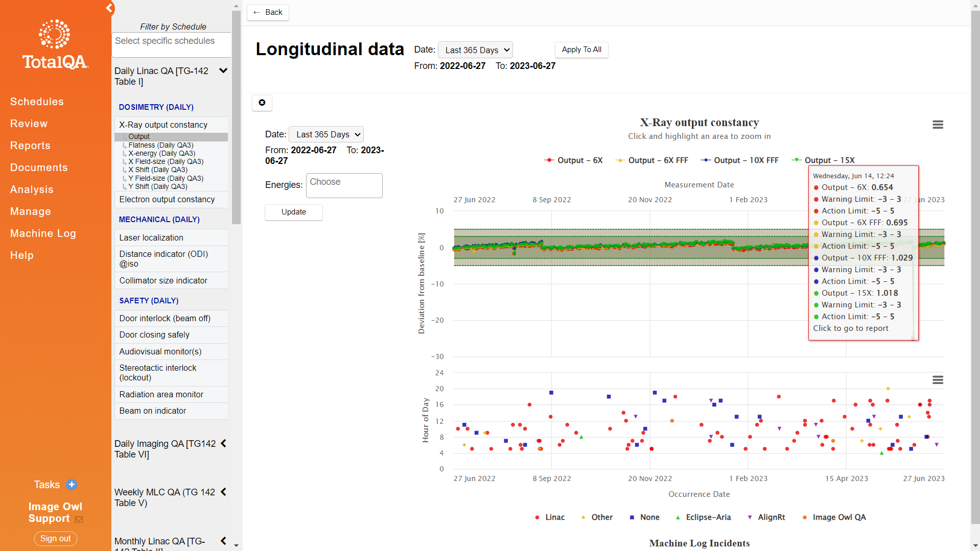Expand the Daily Imaging QA schedule section
Image resolution: width=980 pixels, height=551 pixels.
pyautogui.click(x=223, y=444)
